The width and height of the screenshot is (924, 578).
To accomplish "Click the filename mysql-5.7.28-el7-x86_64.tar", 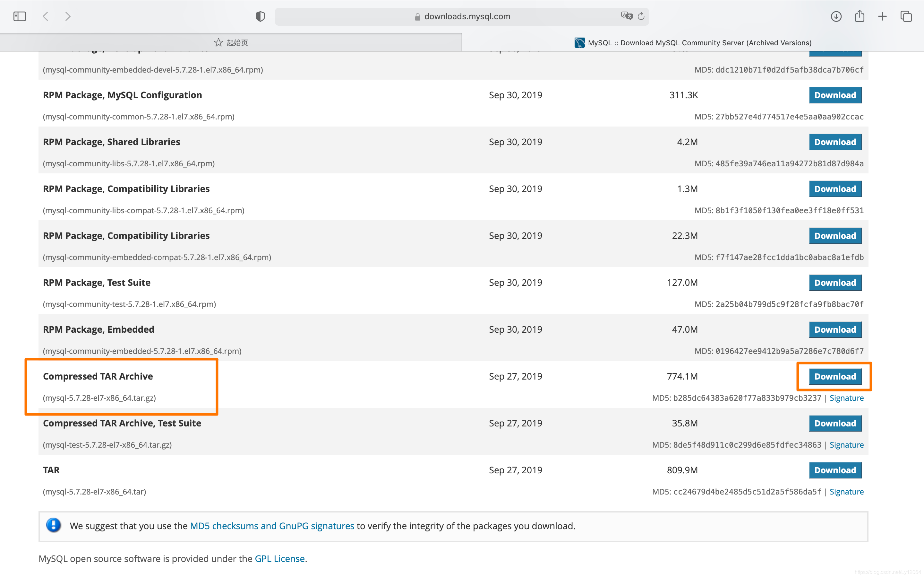I will [94, 492].
